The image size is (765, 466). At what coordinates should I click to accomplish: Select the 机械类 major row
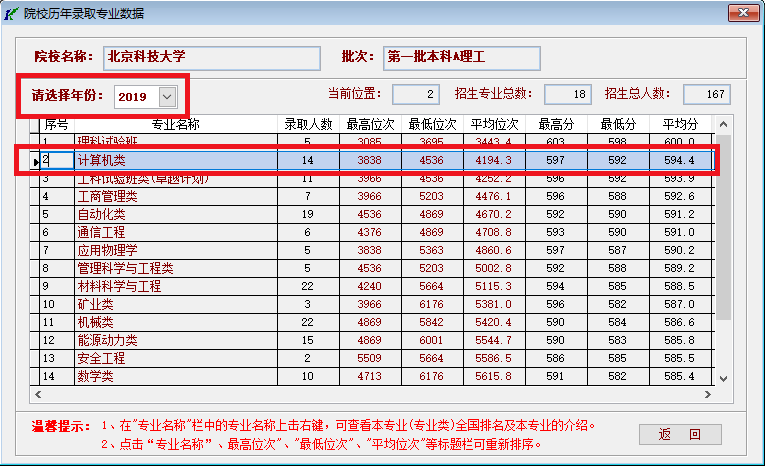(372, 323)
